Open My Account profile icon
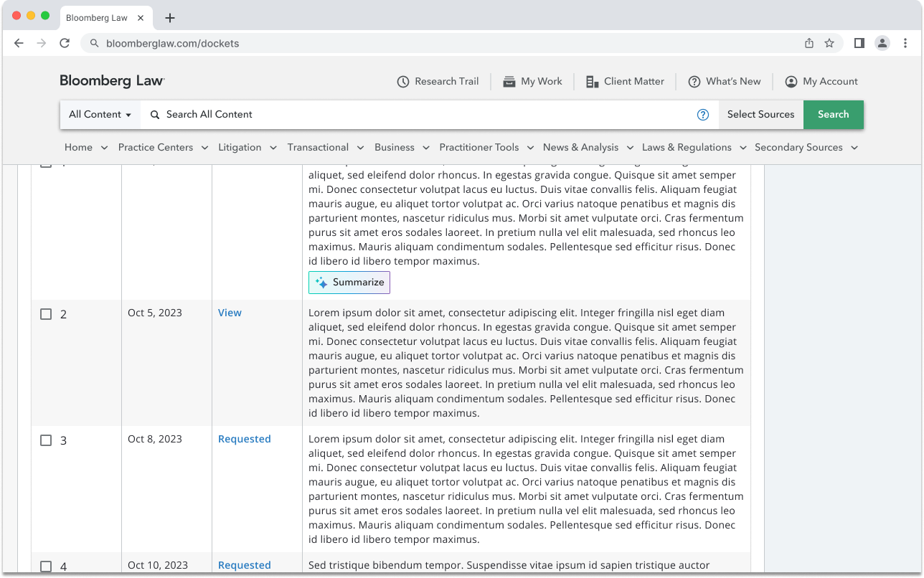This screenshot has height=578, width=924. pyautogui.click(x=790, y=81)
